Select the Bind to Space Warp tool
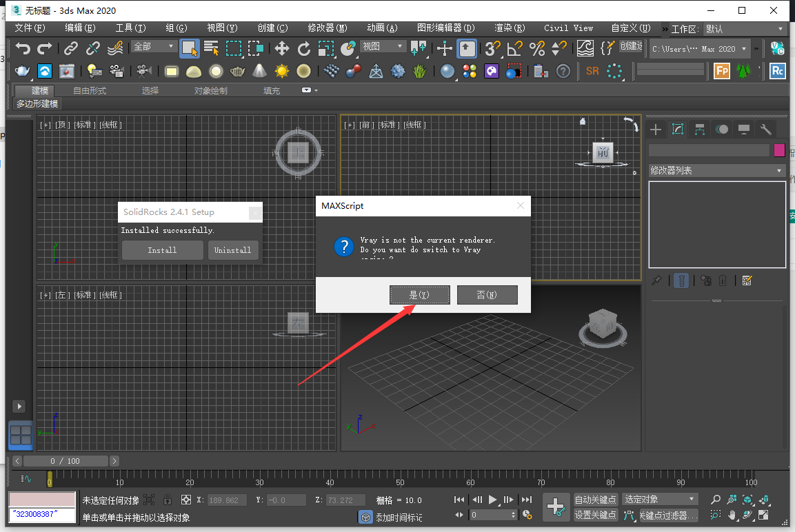 pyautogui.click(x=115, y=49)
